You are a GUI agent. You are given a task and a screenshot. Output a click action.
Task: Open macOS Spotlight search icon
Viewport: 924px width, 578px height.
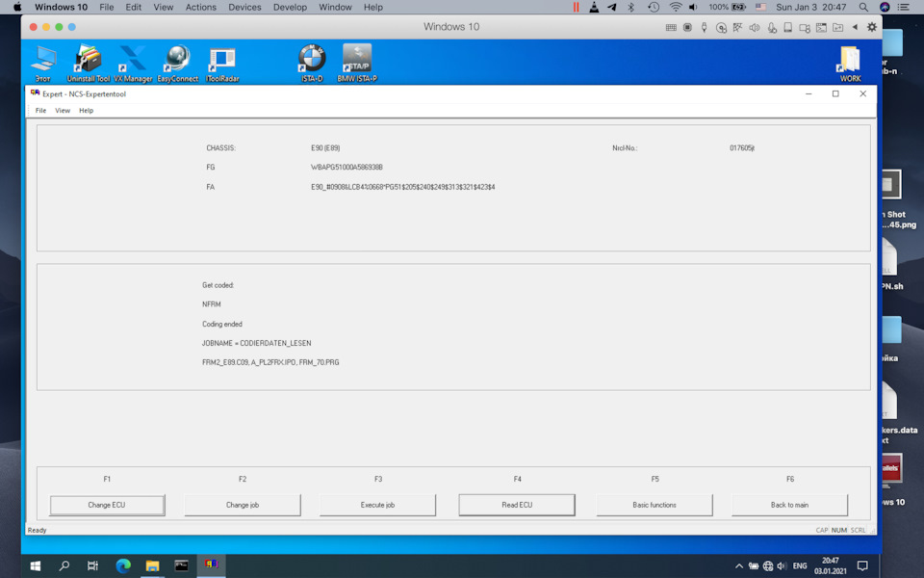point(863,7)
